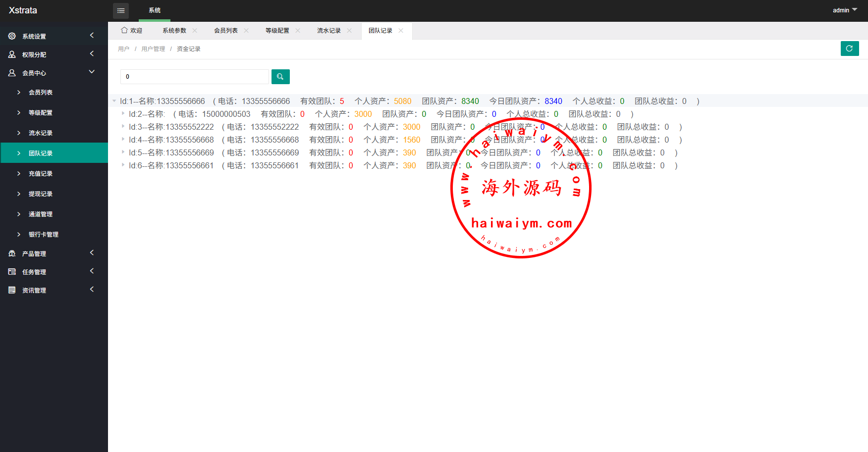
Task: Click the green search magnifier button
Action: pyautogui.click(x=280, y=77)
